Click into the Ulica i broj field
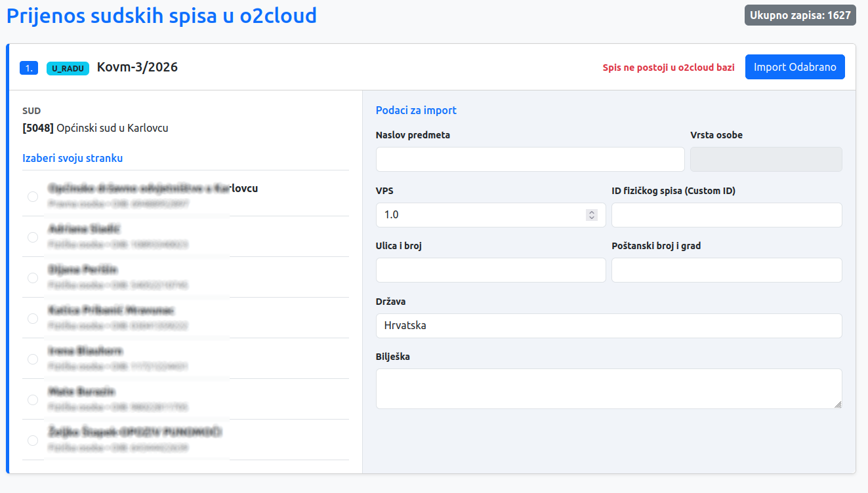 [x=490, y=270]
